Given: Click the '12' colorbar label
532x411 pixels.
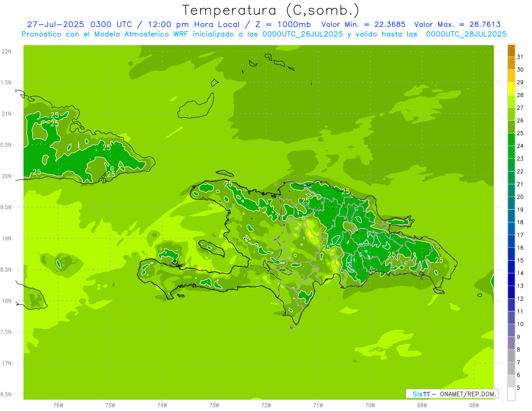Looking at the screenshot, I should coord(520,298).
